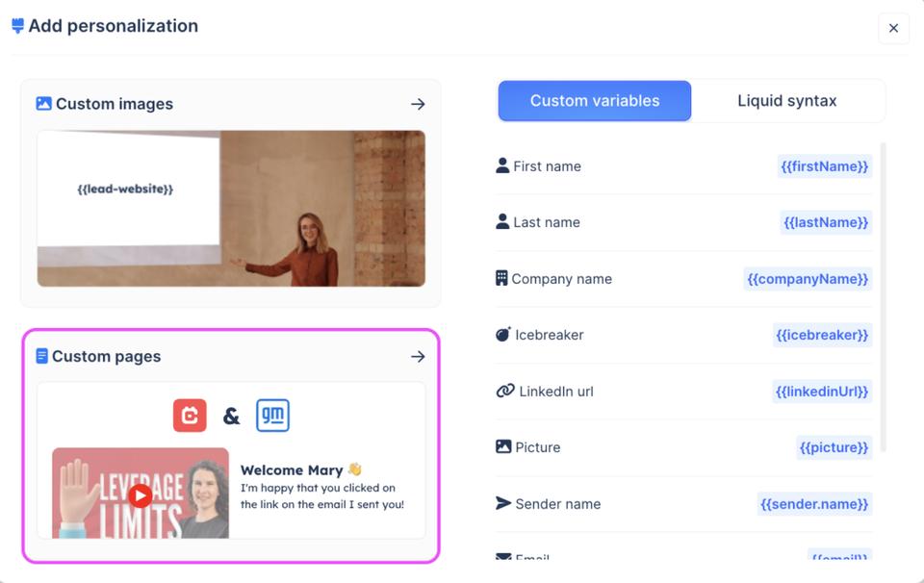Click the Company name building icon
This screenshot has height=583, width=924.
pos(501,278)
